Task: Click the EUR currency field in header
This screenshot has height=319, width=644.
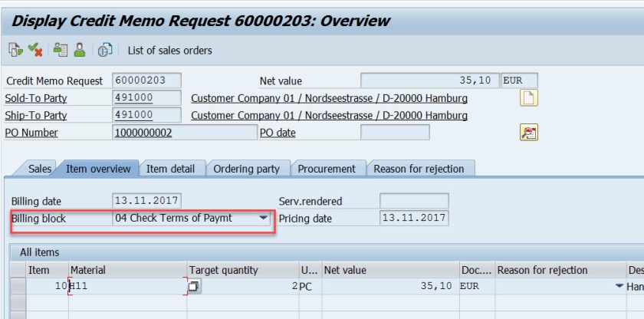Action: coord(519,81)
